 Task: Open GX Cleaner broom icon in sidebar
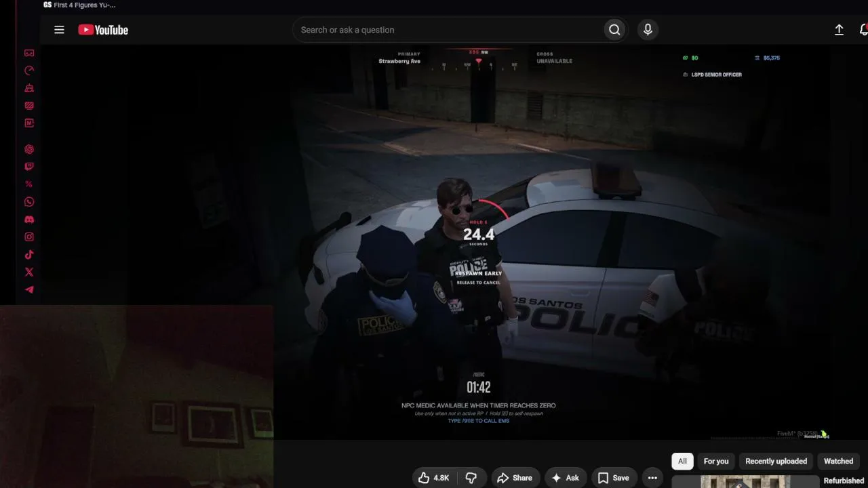pos(29,88)
